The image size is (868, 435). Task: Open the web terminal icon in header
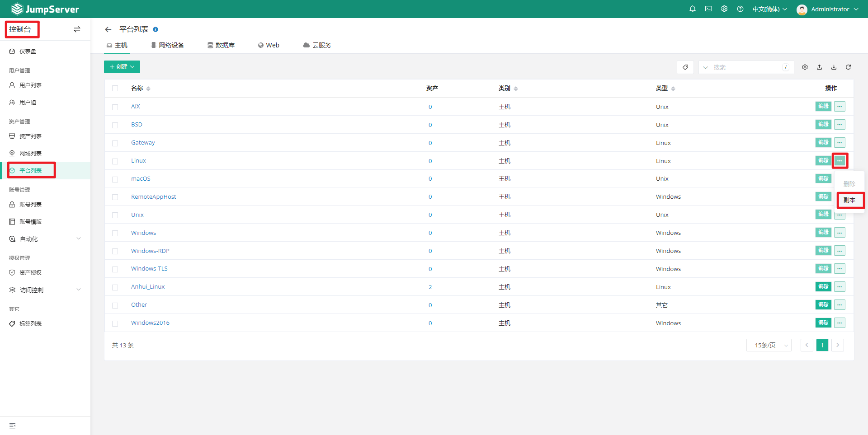[708, 9]
